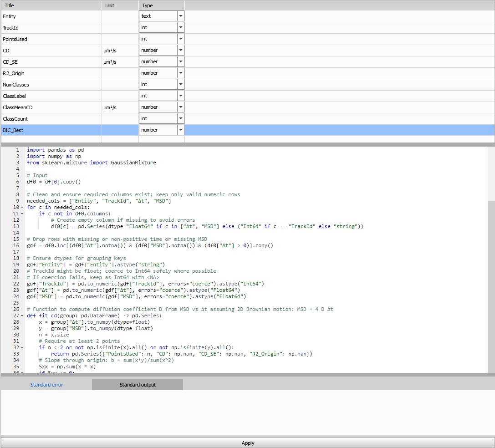Click code line 28 assigning x from Δt
The image size is (495, 448).
point(94,322)
